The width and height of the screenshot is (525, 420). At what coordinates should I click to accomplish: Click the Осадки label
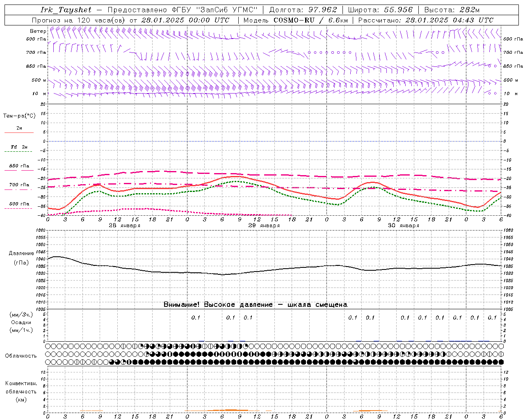click(21, 322)
